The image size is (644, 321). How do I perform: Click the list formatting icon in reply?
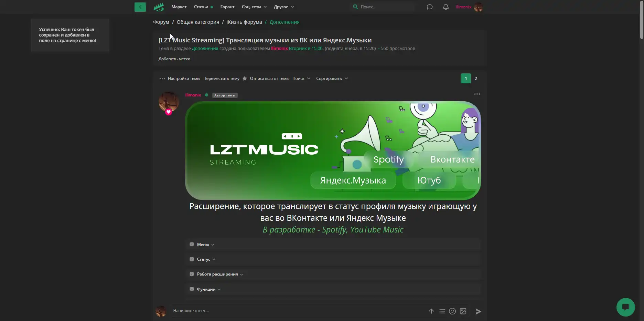[x=442, y=311]
